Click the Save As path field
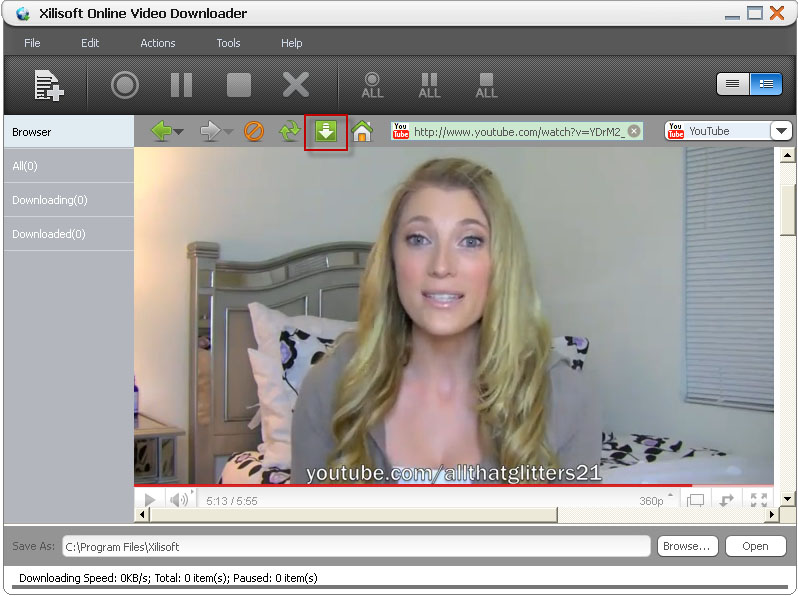This screenshot has width=798, height=596. pyautogui.click(x=356, y=547)
